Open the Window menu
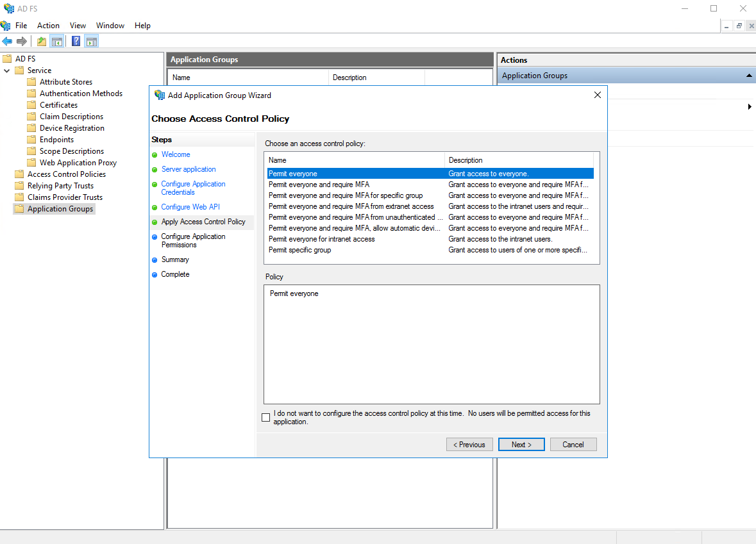 [x=110, y=26]
